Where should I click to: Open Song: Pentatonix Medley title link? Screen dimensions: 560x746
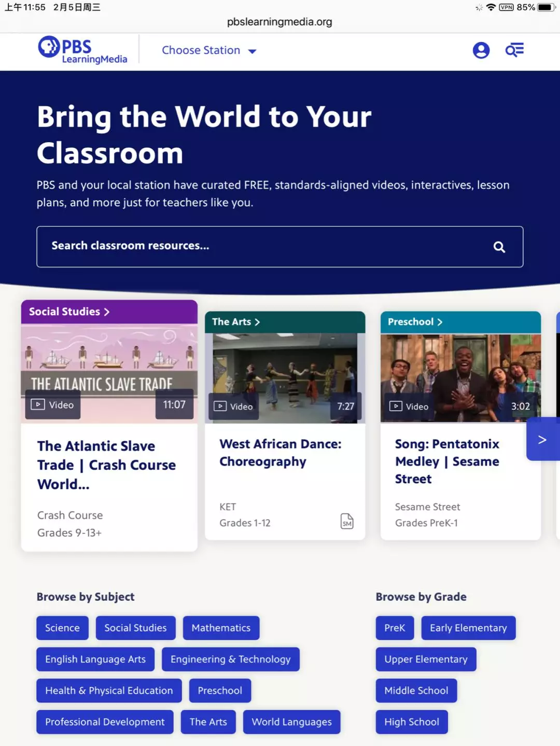[x=446, y=461]
